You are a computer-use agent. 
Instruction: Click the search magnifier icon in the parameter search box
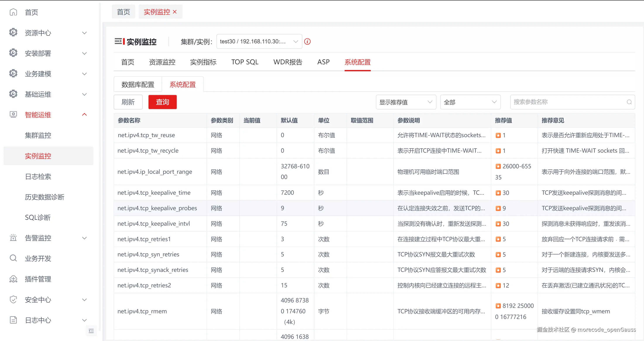[629, 102]
